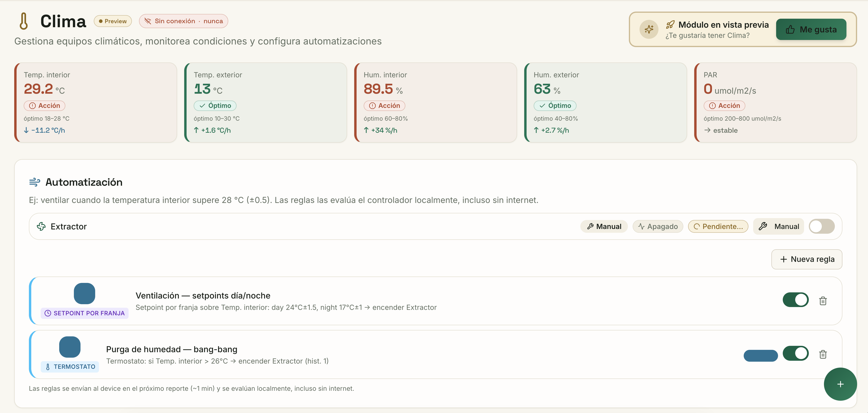868x413 pixels.
Task: Disable the Ventilación setpoints día/noche rule
Action: [796, 299]
